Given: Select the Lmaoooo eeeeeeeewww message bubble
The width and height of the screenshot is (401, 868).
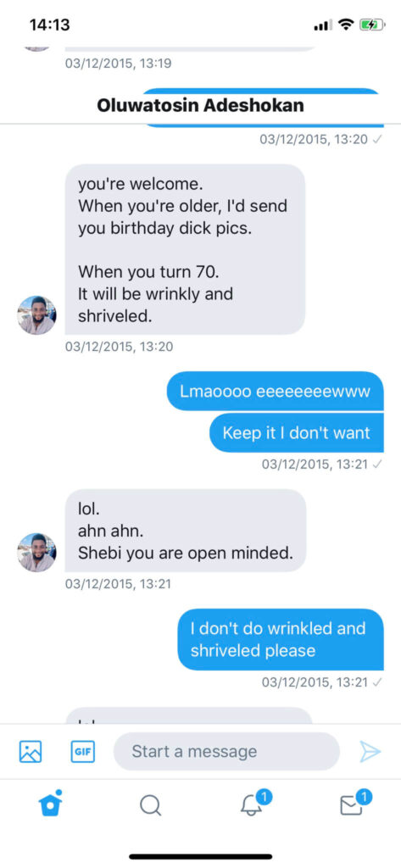Looking at the screenshot, I should click(276, 391).
